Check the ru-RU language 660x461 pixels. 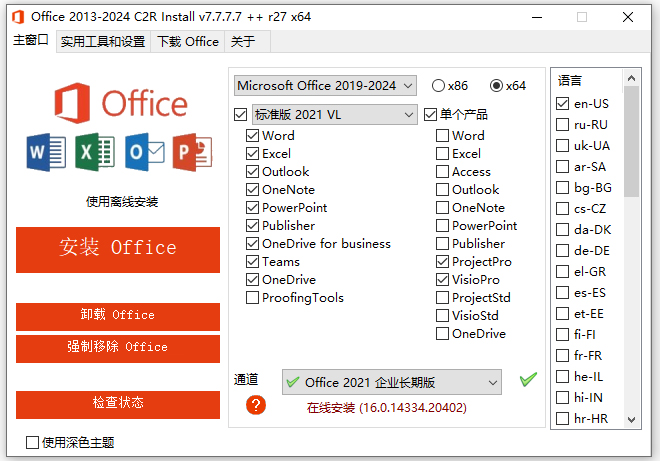[x=563, y=125]
